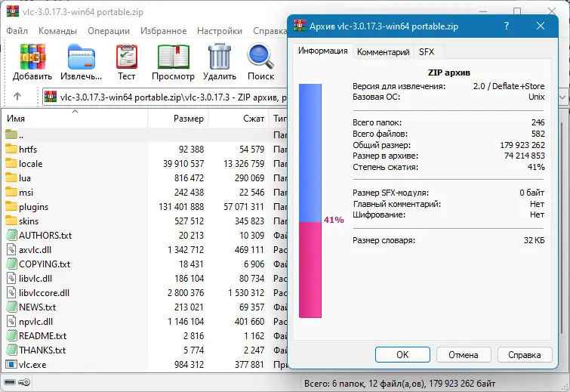Screen dimensions: 570x392
Task: Click the THANKS.txt file icon
Action: 11,350
